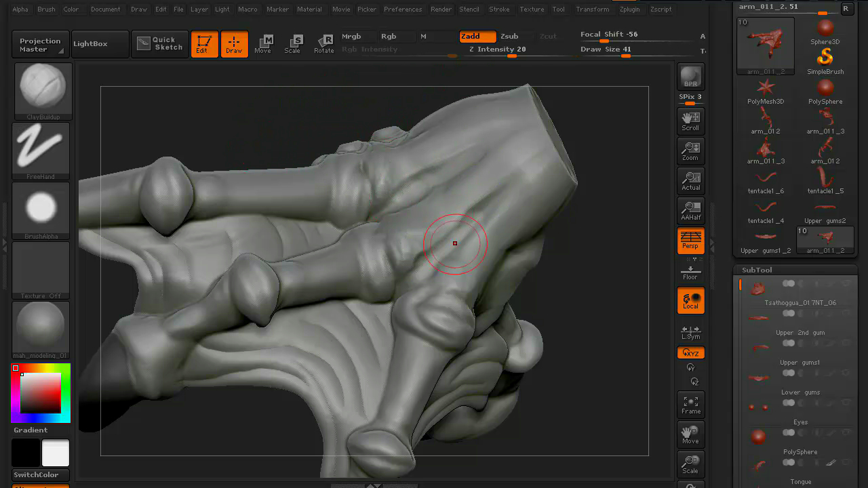Screen dimensions: 868x488
Task: Click the Frame mesh icon
Action: point(690,405)
